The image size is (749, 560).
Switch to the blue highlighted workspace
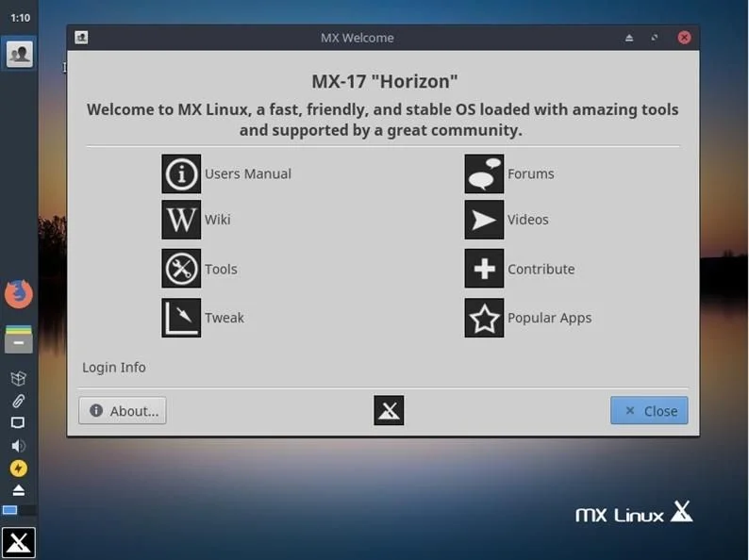tap(10, 510)
